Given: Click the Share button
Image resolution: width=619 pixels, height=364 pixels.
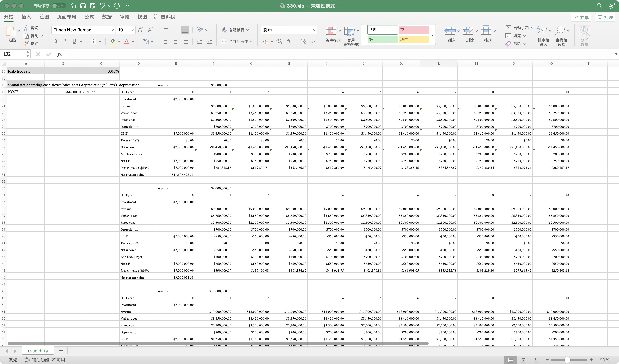Looking at the screenshot, I should [x=581, y=17].
